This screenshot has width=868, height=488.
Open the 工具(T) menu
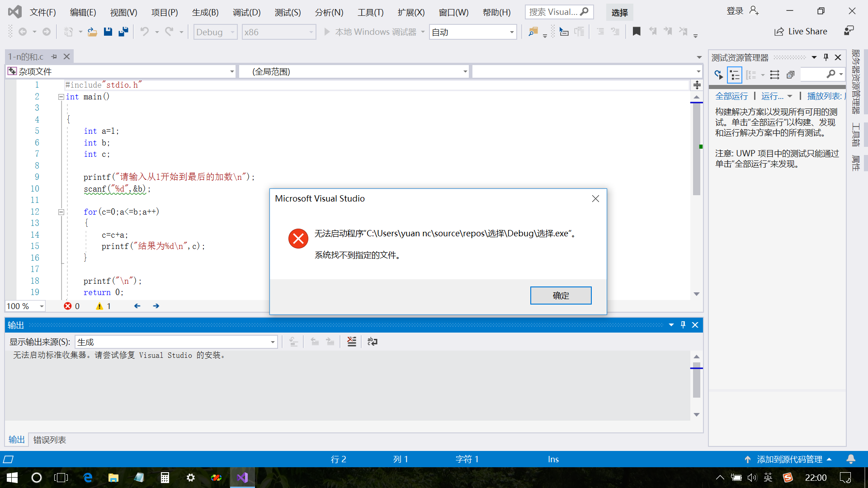pos(370,12)
